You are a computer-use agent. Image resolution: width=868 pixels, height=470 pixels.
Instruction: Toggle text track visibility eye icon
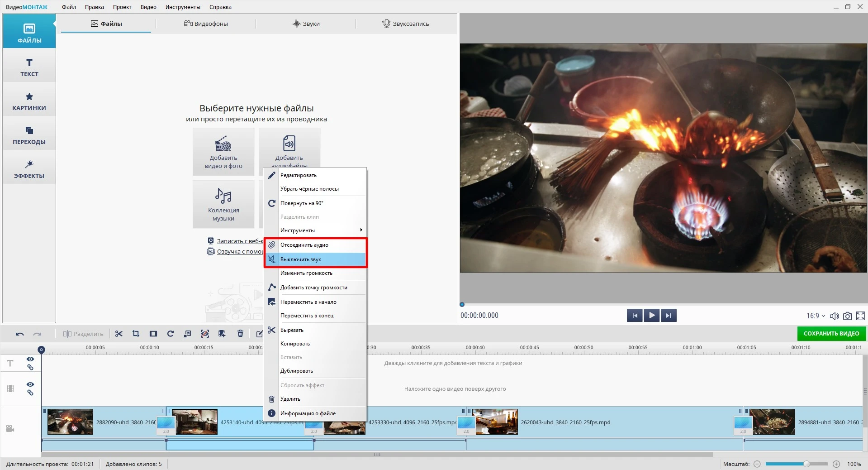(30, 359)
